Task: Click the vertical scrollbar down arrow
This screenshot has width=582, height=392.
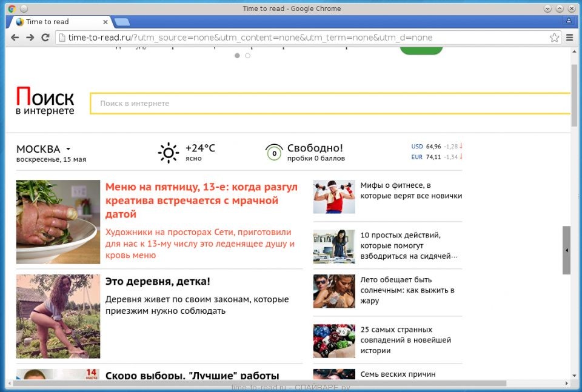Action: [x=574, y=375]
